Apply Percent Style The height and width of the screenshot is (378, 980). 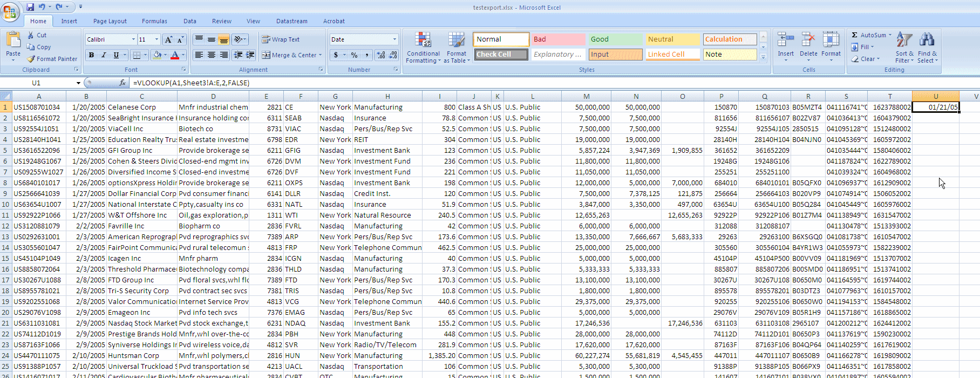pyautogui.click(x=355, y=55)
